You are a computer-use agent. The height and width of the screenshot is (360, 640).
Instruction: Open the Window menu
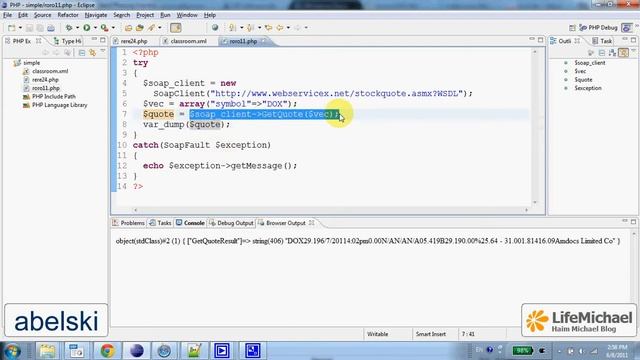coord(187,15)
